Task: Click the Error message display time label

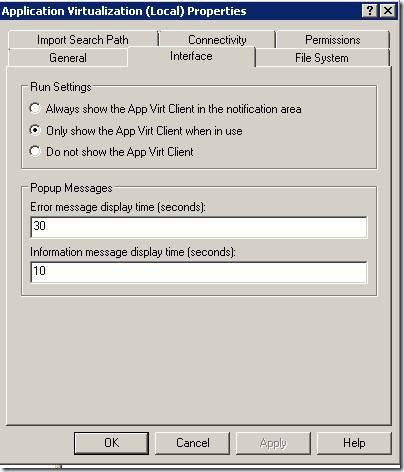Action: pyautogui.click(x=118, y=207)
